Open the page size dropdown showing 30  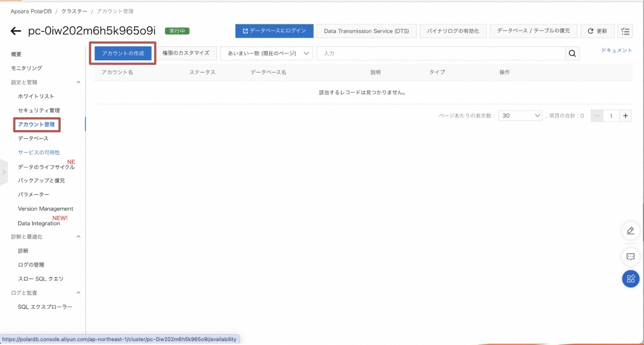point(519,115)
